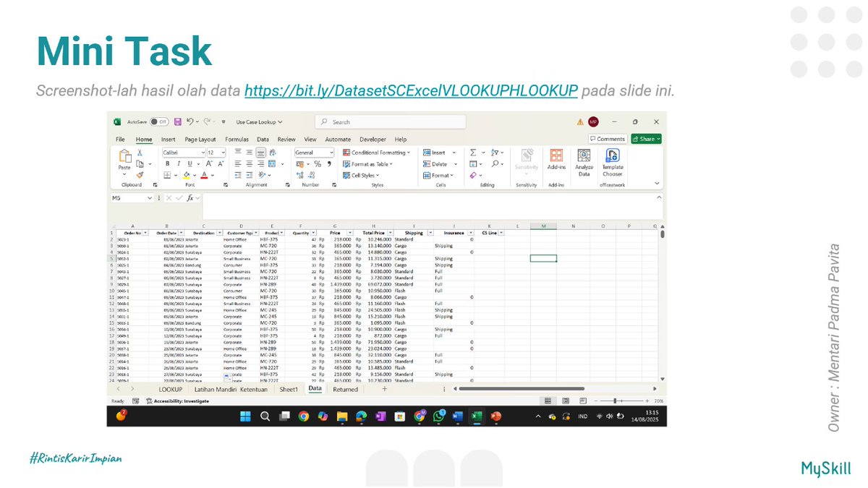Select the Cut scissors icon

pos(140,153)
